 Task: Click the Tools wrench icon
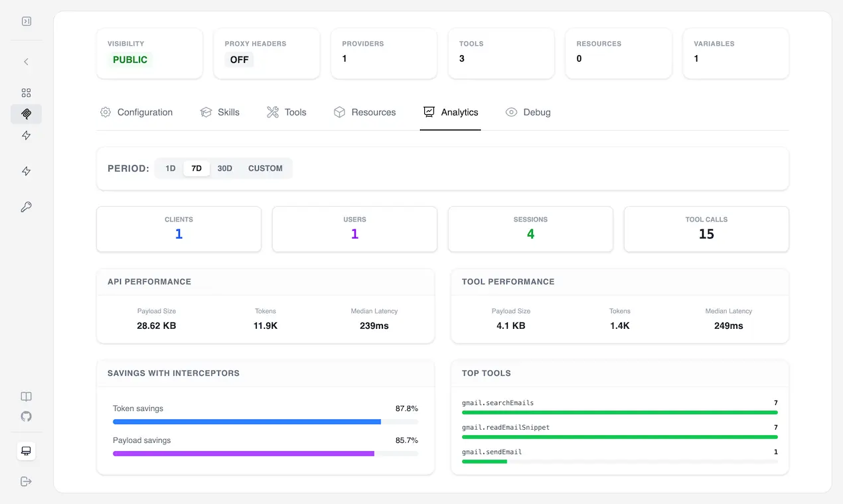pyautogui.click(x=273, y=112)
